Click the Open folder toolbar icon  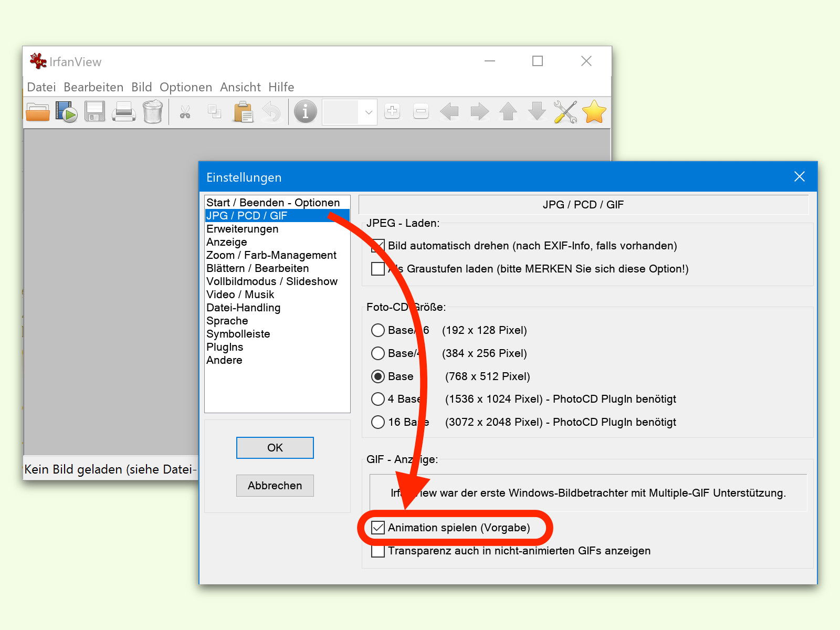click(38, 112)
